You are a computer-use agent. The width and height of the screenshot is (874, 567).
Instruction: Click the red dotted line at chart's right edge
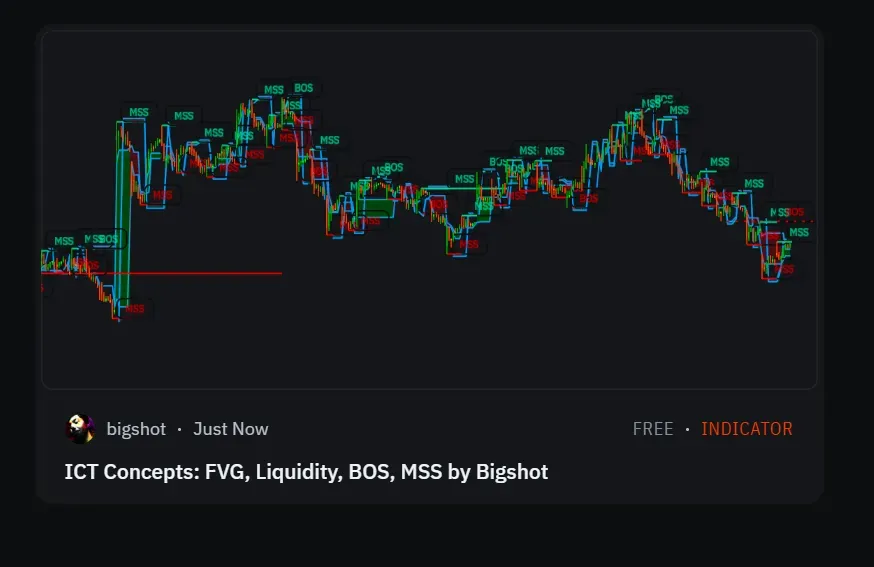pos(806,221)
